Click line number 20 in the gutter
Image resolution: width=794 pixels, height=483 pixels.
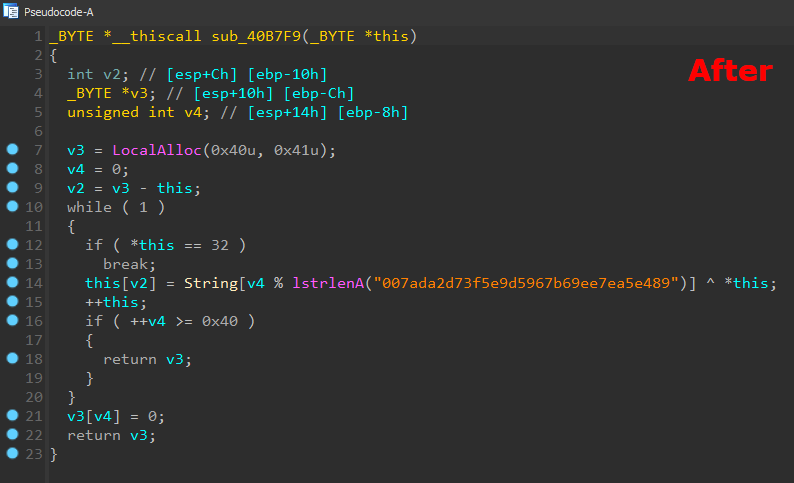[34, 397]
